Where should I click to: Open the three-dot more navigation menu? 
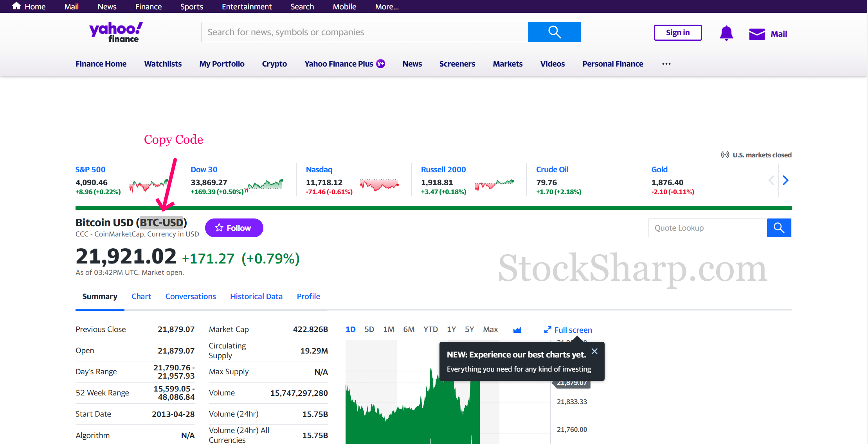point(666,64)
